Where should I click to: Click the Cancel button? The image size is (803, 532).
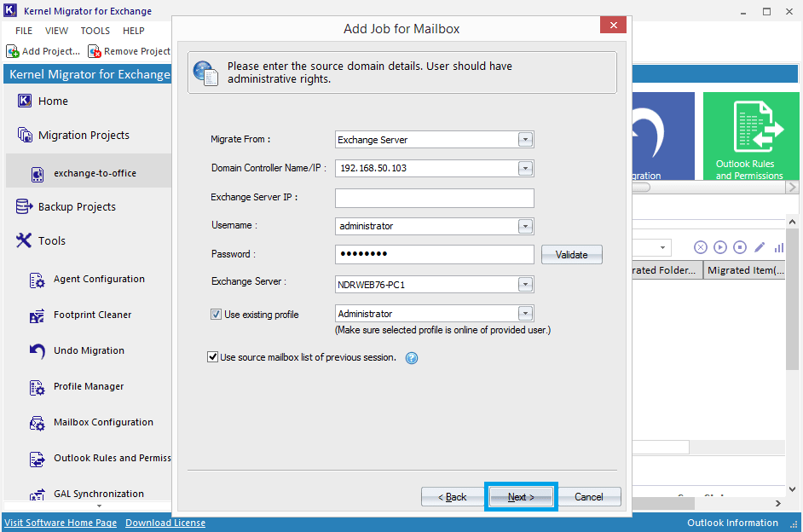(589, 497)
